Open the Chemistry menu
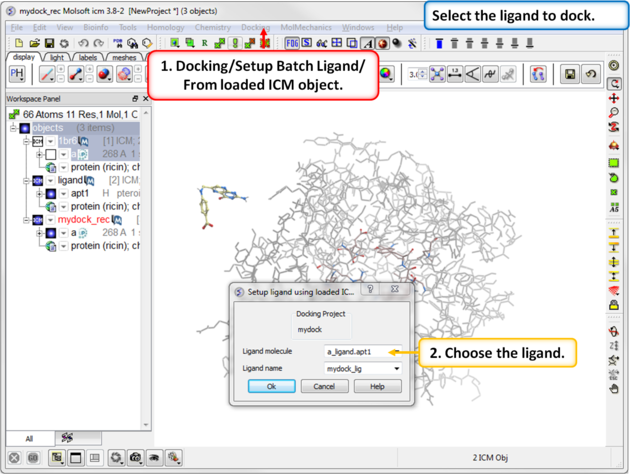Viewport: 630px width, 474px height. 213,27
